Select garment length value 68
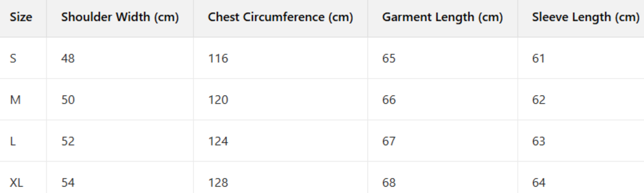Image resolution: width=644 pixels, height=193 pixels. pyautogui.click(x=389, y=183)
